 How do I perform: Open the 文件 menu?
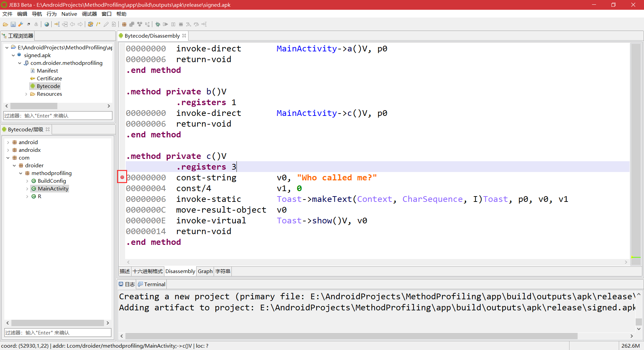pyautogui.click(x=7, y=14)
